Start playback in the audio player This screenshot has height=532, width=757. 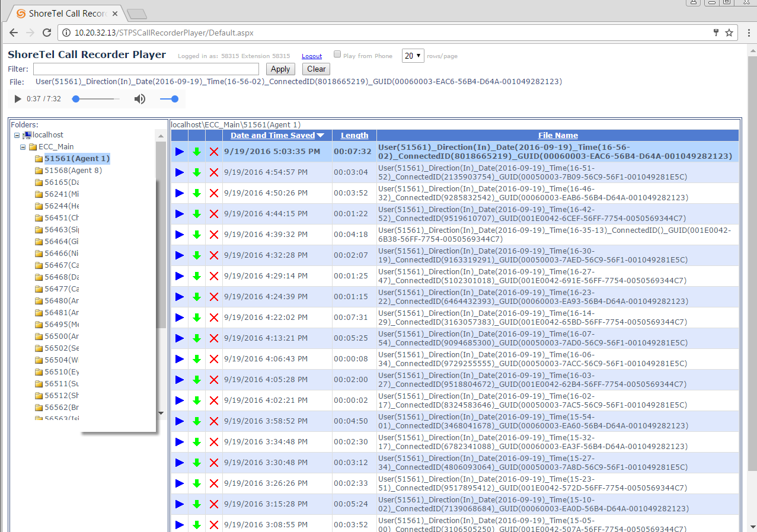18,99
